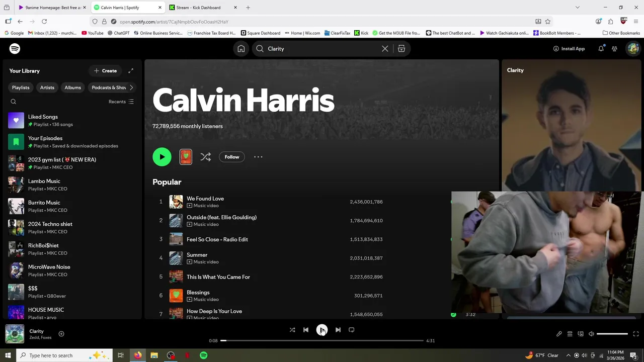Filter library by Playlists
Image resolution: width=644 pixels, height=362 pixels.
click(x=21, y=87)
